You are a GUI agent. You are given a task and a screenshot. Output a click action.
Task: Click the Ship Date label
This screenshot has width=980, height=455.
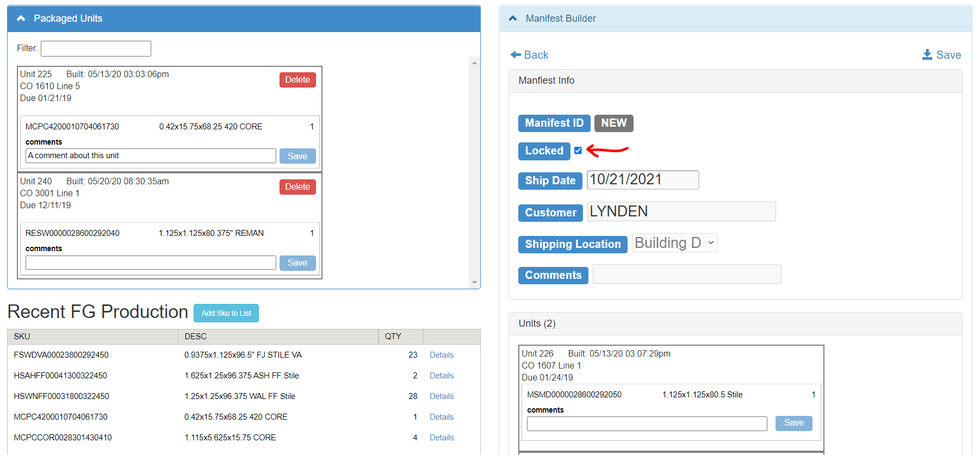click(x=550, y=181)
